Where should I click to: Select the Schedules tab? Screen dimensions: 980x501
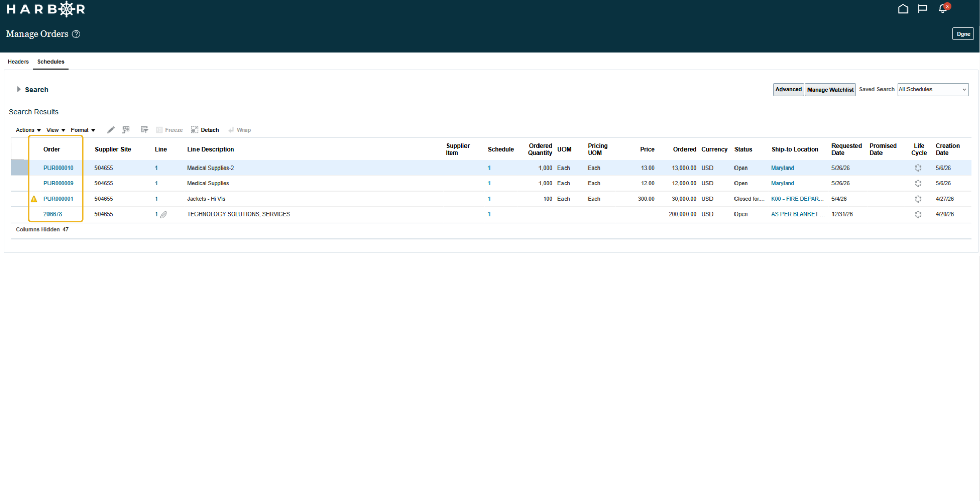coord(51,62)
